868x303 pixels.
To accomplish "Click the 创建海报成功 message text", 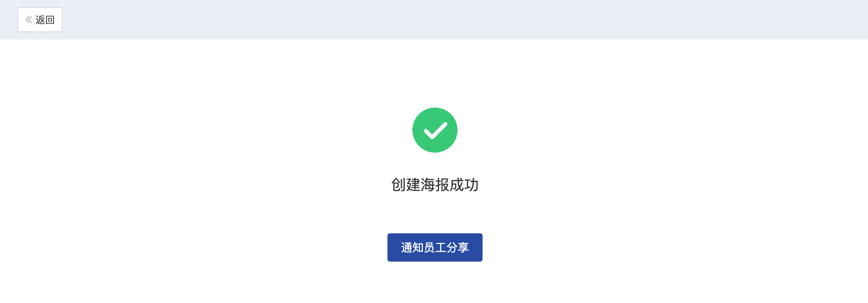I will 435,185.
